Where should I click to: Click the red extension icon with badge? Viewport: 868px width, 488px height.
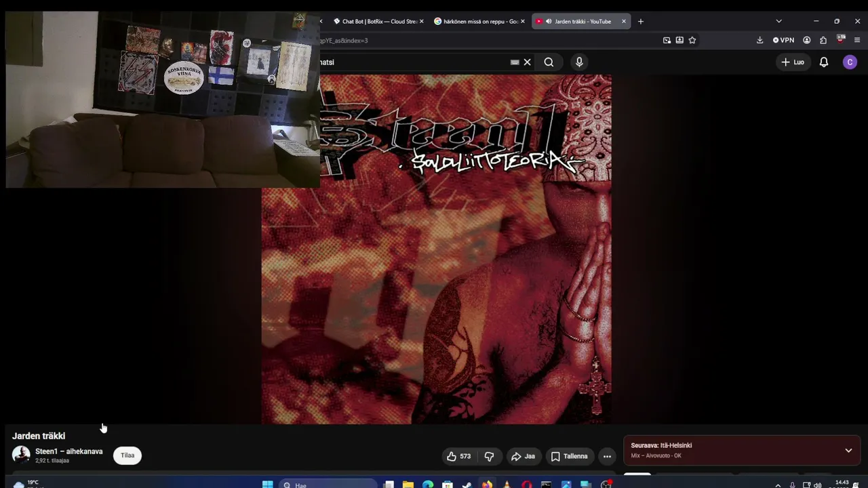(x=841, y=39)
